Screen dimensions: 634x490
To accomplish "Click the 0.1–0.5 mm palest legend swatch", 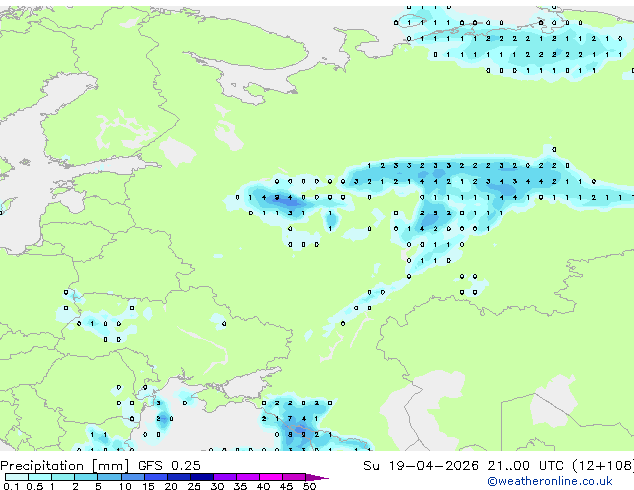I will [17, 477].
